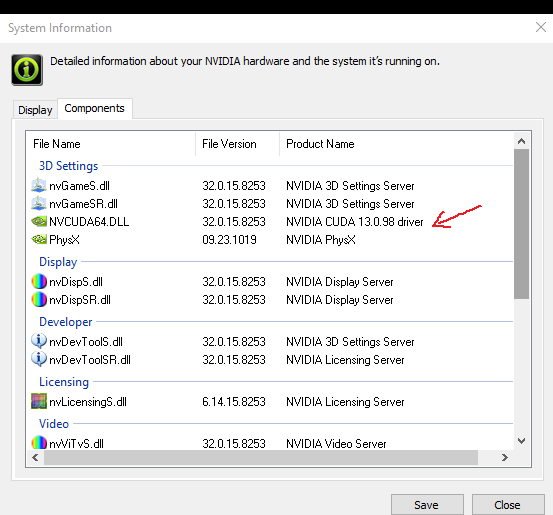Select the nvViTvS.dll video icon
The image size is (553, 515).
tap(39, 442)
